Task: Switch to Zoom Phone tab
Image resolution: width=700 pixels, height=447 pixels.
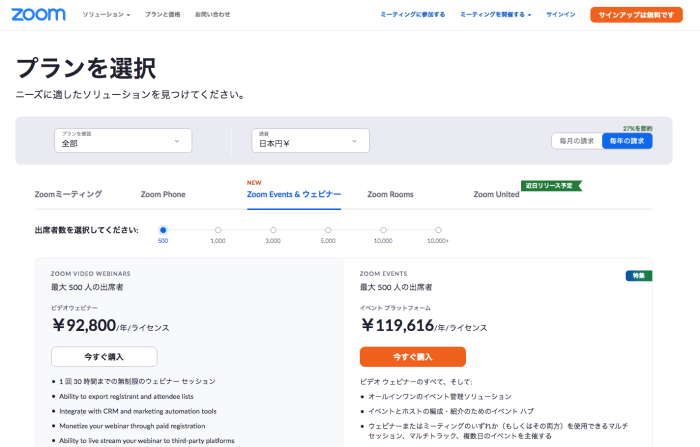Action: [x=163, y=194]
